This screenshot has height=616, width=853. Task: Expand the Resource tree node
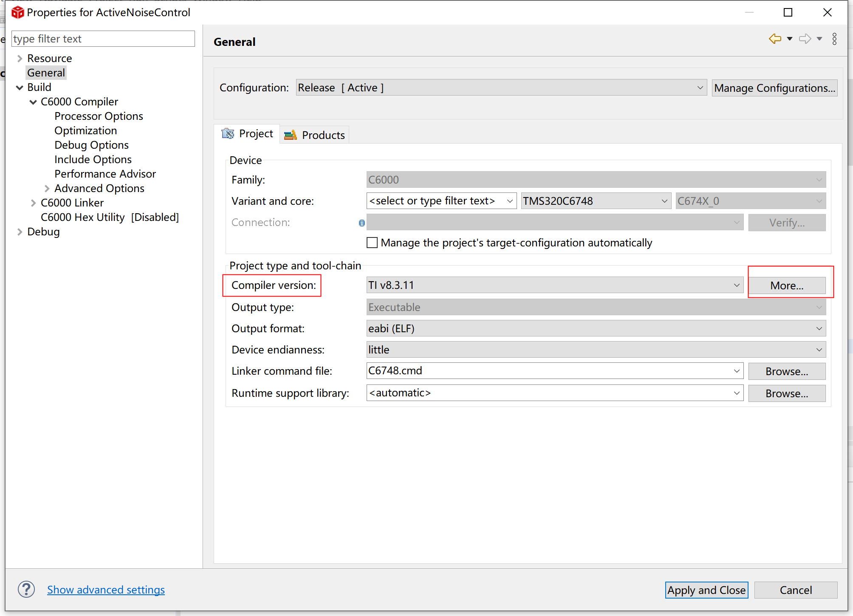(20, 58)
